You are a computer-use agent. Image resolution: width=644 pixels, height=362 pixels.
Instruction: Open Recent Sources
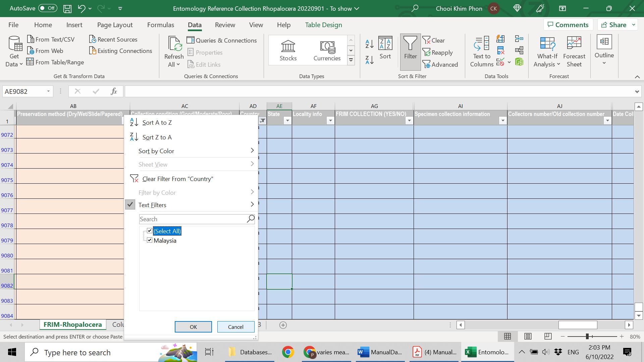tap(113, 39)
